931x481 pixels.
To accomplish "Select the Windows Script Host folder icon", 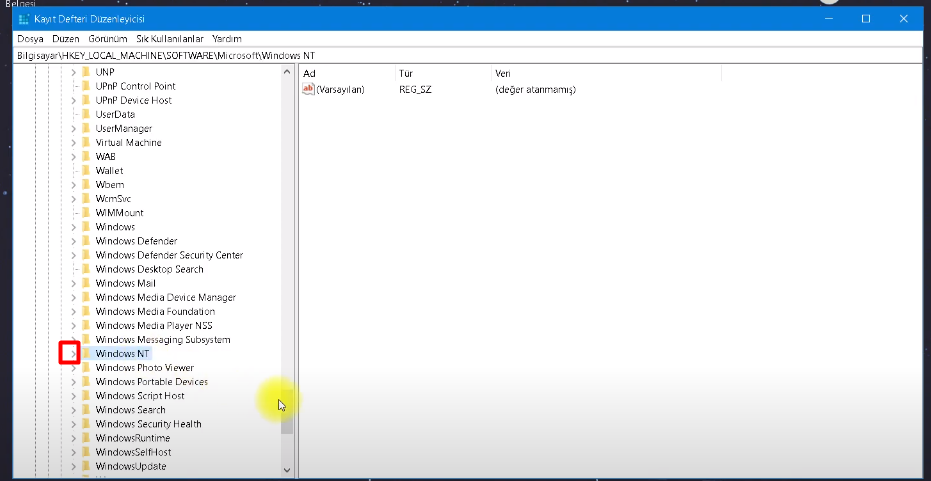I will pos(86,395).
